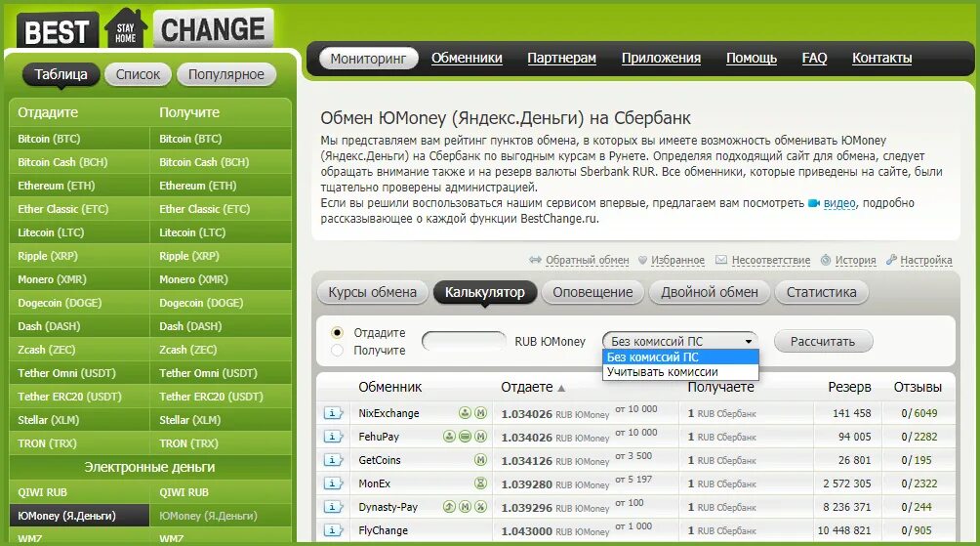Image resolution: width=980 pixels, height=546 pixels.
Task: Select Monero (XMR) in Получите column
Action: coord(222,279)
